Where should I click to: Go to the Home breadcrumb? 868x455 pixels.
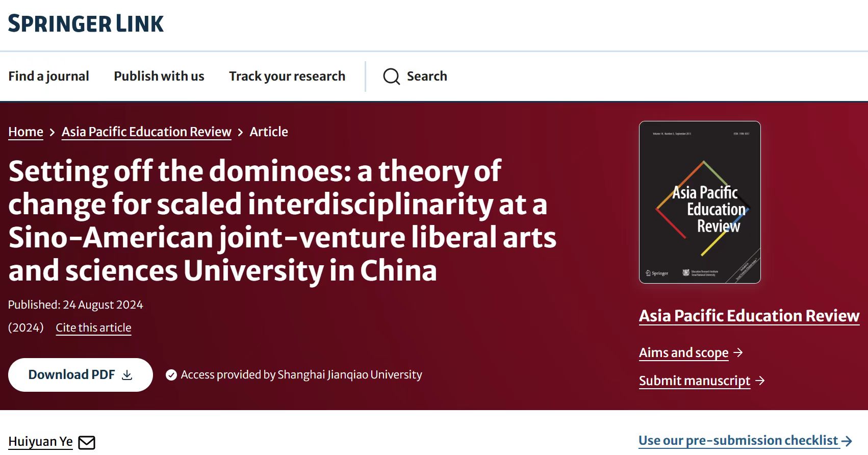click(25, 132)
